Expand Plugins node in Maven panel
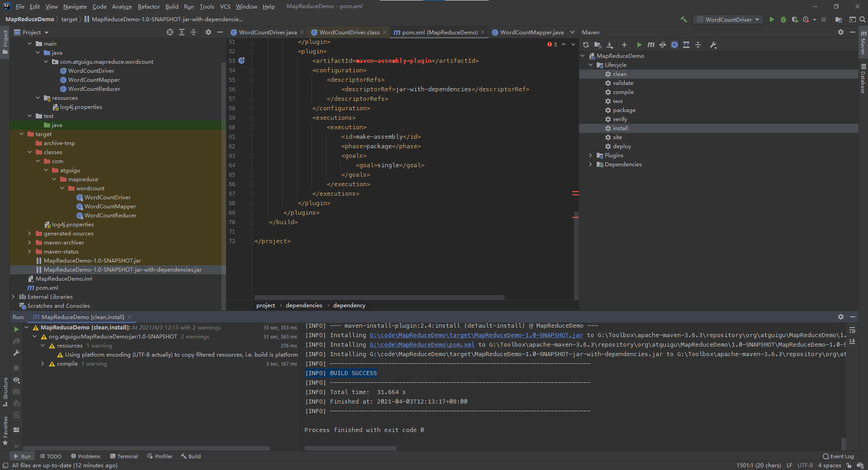This screenshot has width=868, height=470. [x=590, y=155]
